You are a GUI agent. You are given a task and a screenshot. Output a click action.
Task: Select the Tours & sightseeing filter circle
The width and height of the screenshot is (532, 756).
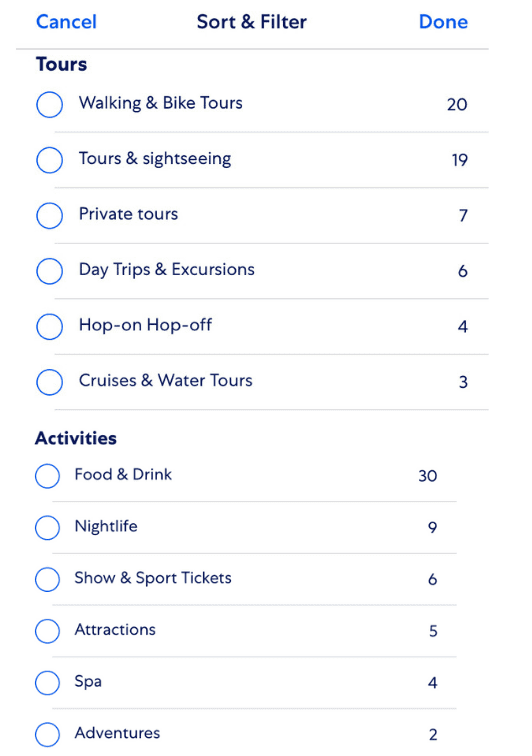[49, 160]
